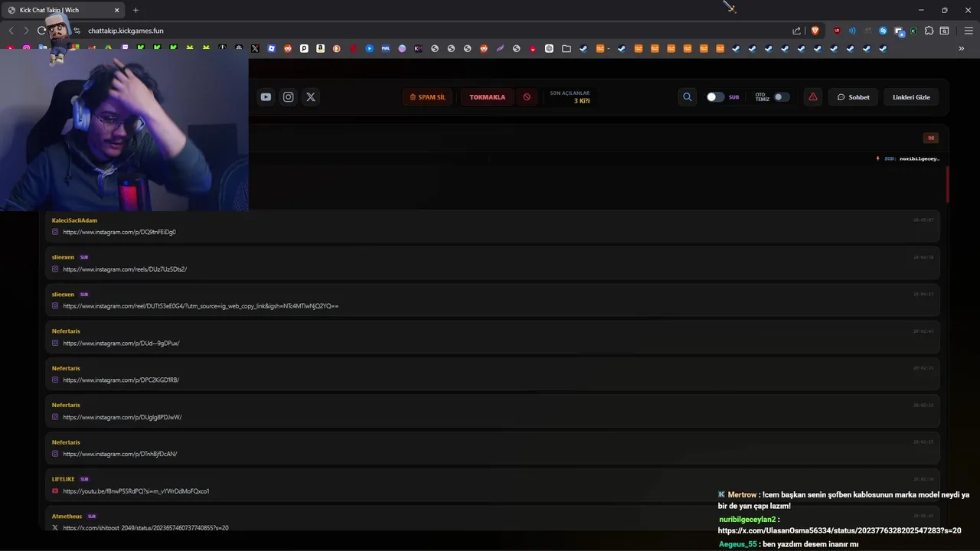Click the red 98 counter badge
The height and width of the screenshot is (551, 980).
pyautogui.click(x=931, y=138)
